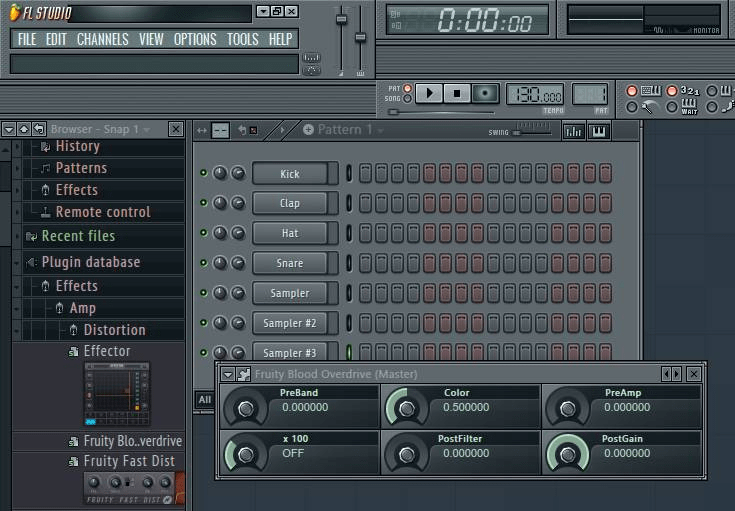
Task: Open the OPTIONS menu
Action: (x=195, y=39)
